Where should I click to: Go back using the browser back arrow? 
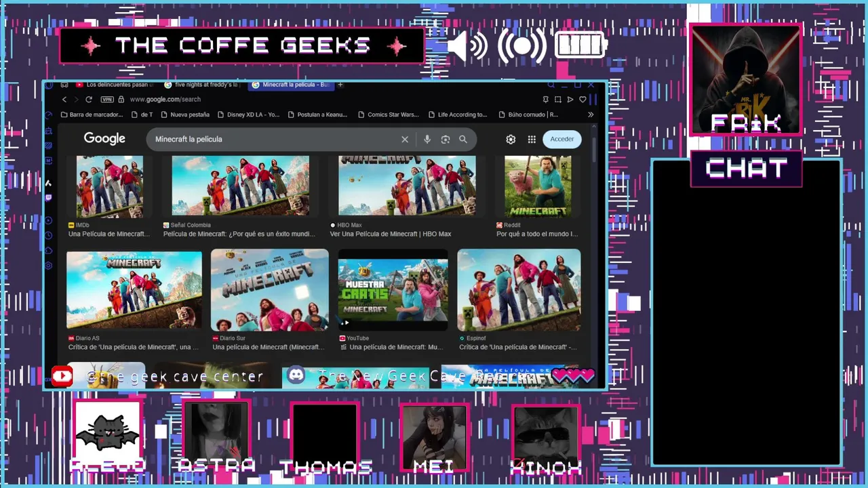coord(65,99)
